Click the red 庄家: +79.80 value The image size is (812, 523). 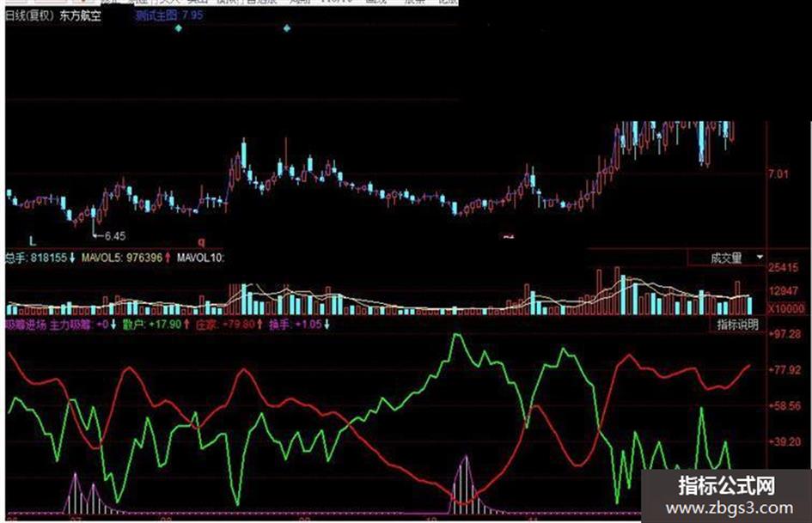[x=225, y=325]
